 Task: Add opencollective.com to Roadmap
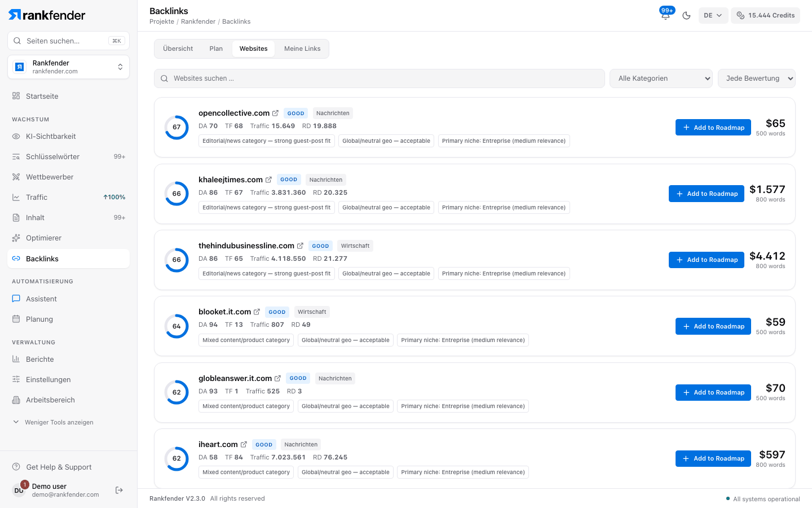pos(713,128)
